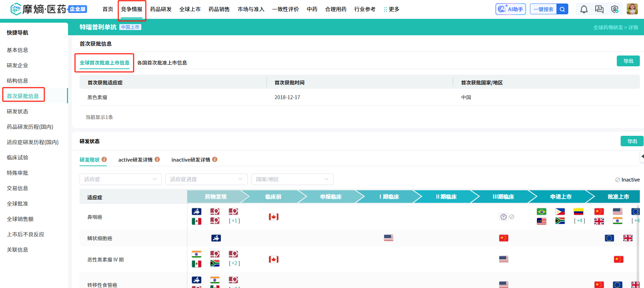644x288 pixels.
Task: Switch to 各国首次批准上市信息 tab
Action: (162, 63)
